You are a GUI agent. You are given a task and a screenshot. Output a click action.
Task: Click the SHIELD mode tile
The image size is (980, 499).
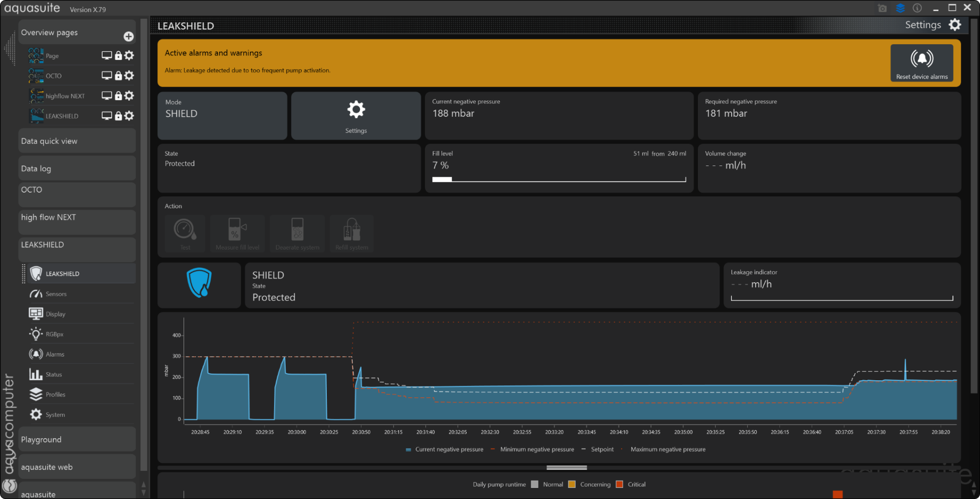click(x=222, y=115)
